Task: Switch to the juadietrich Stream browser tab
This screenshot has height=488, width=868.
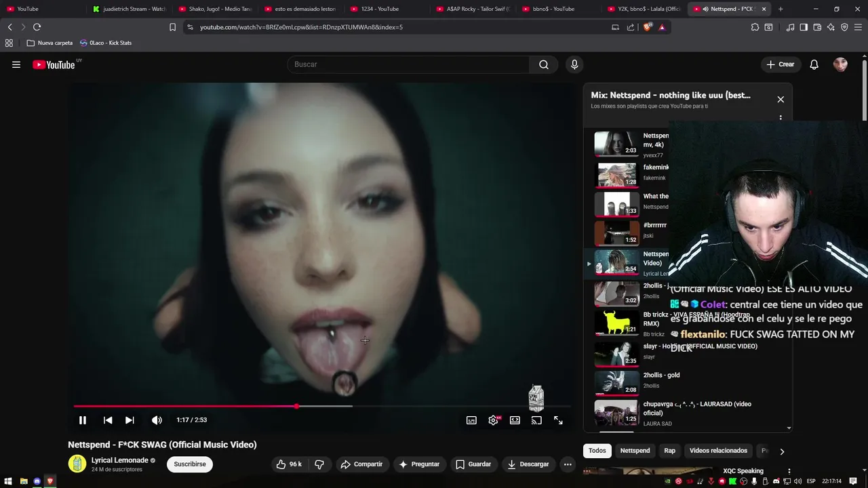Action: (129, 9)
